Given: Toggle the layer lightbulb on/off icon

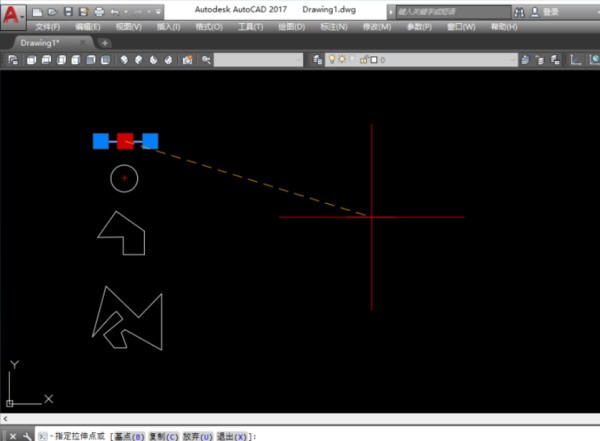Looking at the screenshot, I should (x=332, y=60).
